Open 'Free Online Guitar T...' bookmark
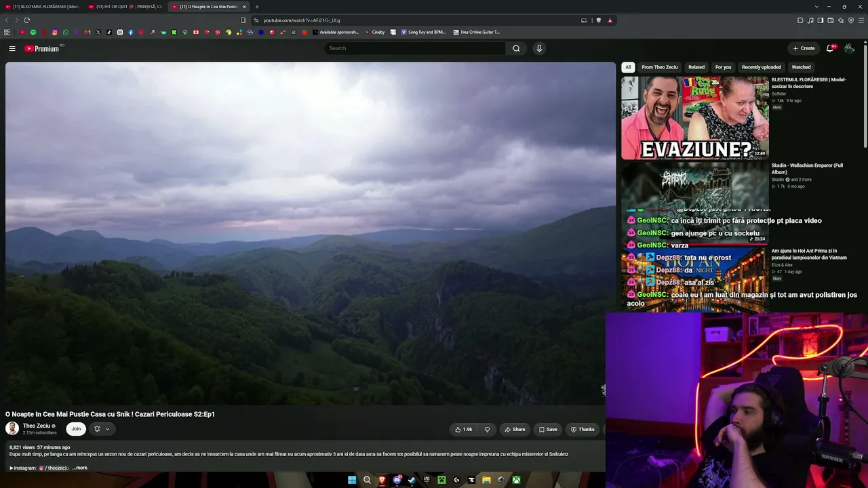 coord(477,32)
